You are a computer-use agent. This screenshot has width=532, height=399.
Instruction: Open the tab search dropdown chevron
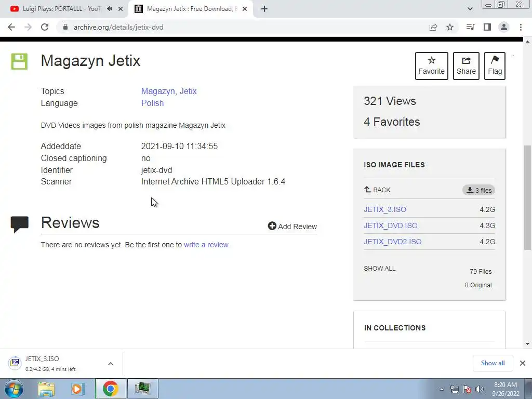(470, 9)
